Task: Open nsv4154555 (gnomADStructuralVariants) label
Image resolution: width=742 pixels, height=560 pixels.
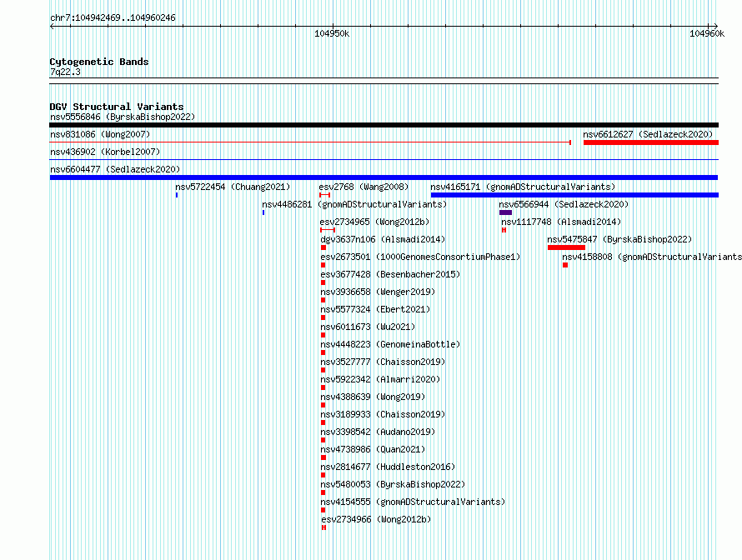Action: [413, 502]
